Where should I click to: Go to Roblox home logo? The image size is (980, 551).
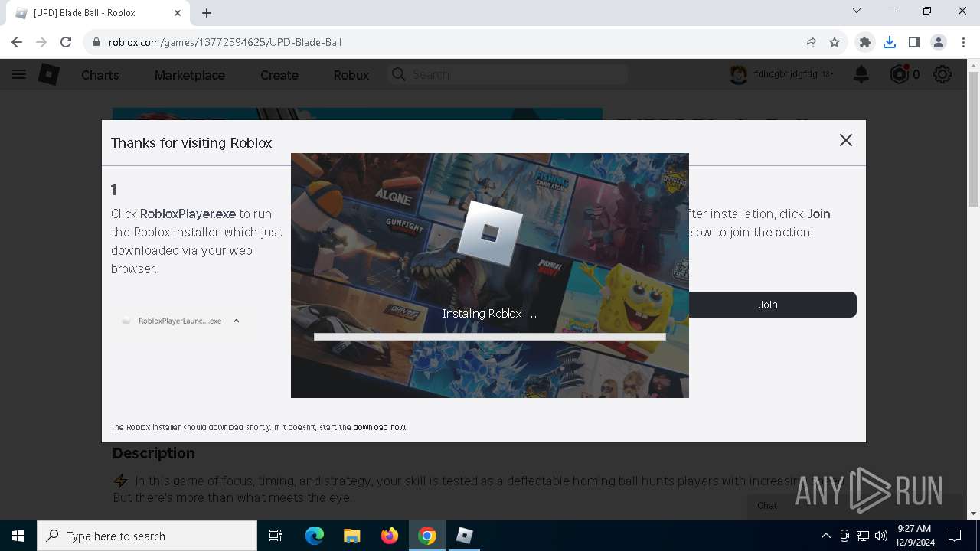tap(49, 74)
